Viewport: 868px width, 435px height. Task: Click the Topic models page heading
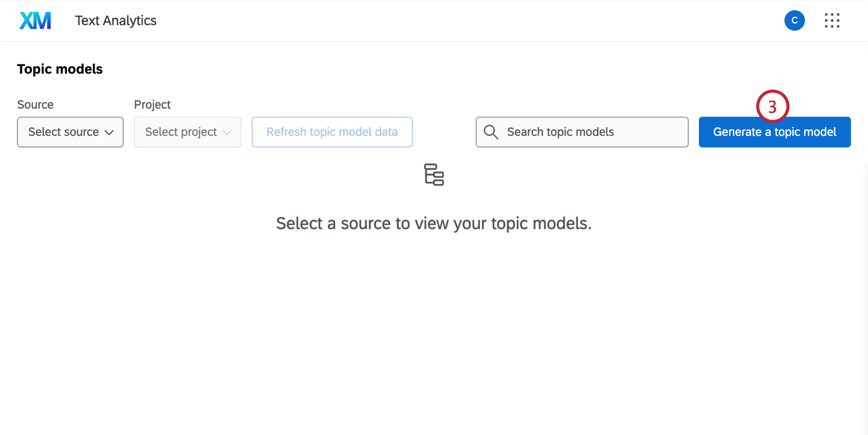[60, 69]
